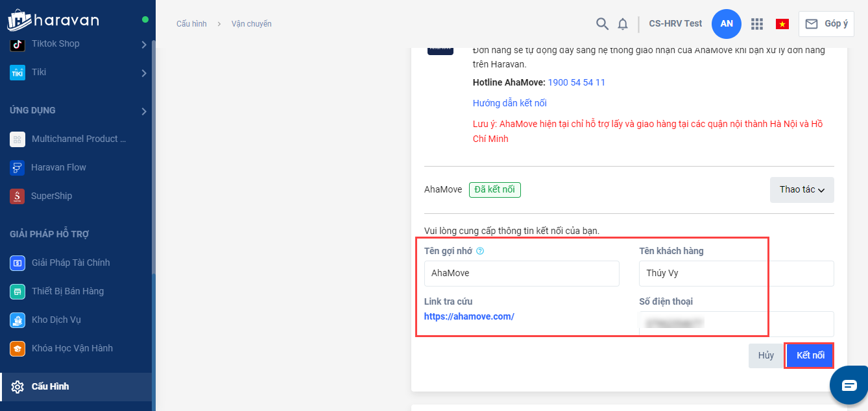Expand the Thao tác dropdown
The width and height of the screenshot is (868, 411).
point(802,190)
